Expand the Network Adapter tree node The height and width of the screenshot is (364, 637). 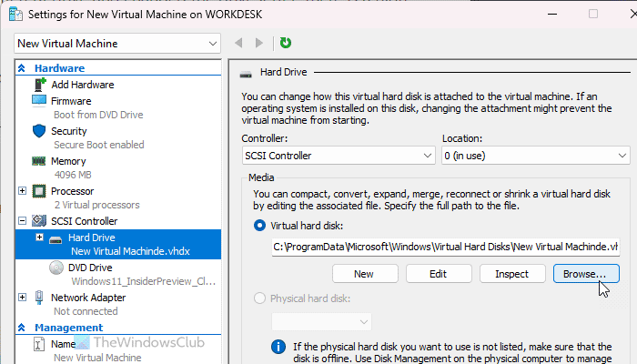(x=23, y=297)
